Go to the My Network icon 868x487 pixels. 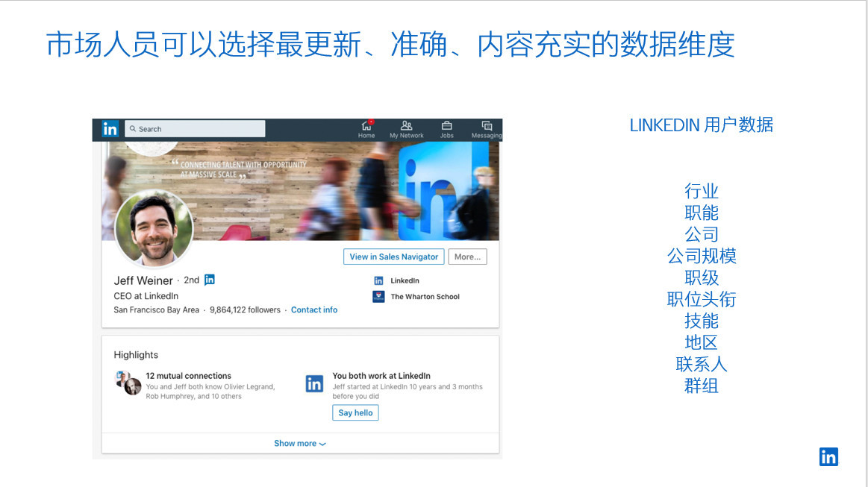click(x=406, y=126)
